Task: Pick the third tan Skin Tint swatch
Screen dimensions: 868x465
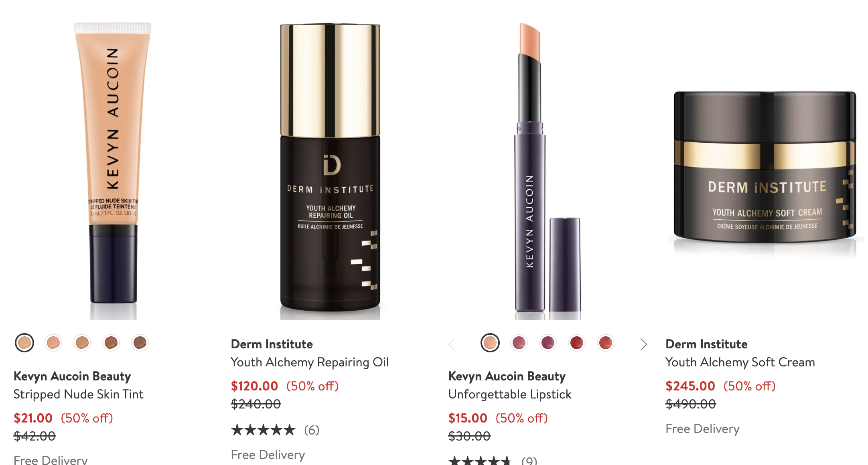Action: tap(82, 343)
